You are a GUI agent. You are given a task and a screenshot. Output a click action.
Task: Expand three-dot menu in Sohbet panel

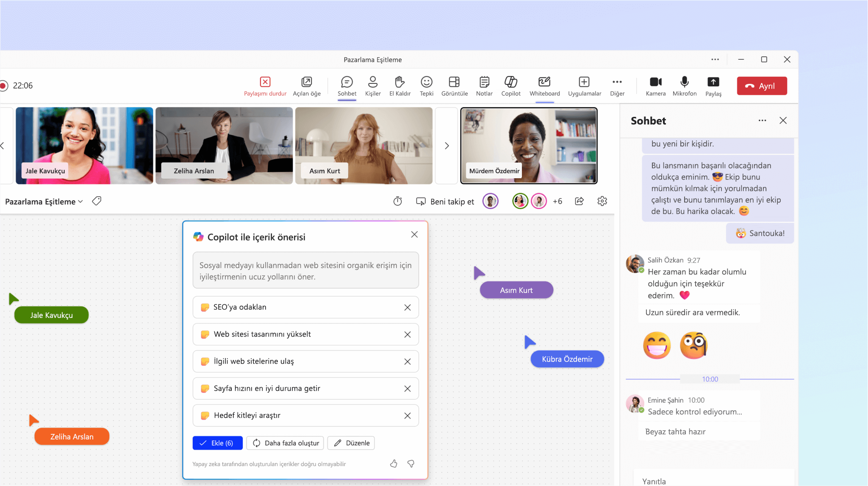click(763, 120)
